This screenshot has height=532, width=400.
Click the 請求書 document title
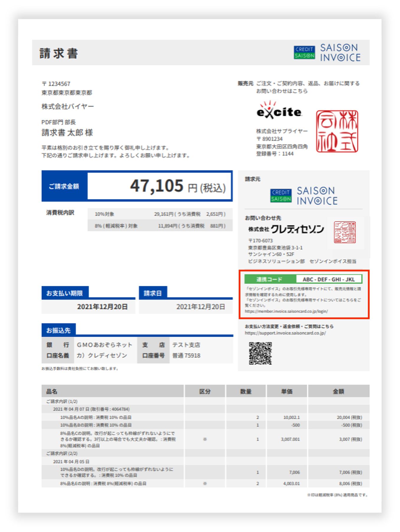point(59,53)
